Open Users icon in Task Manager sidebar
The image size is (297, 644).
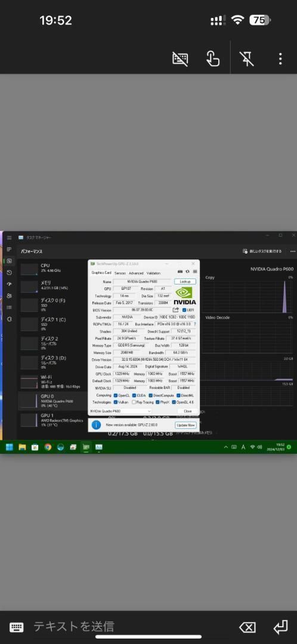click(9, 295)
